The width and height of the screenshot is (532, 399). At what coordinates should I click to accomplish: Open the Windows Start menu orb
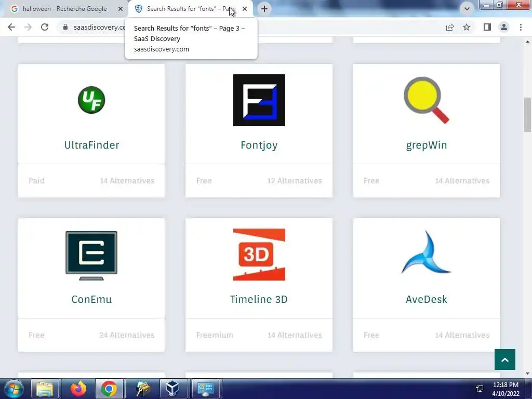(x=14, y=389)
